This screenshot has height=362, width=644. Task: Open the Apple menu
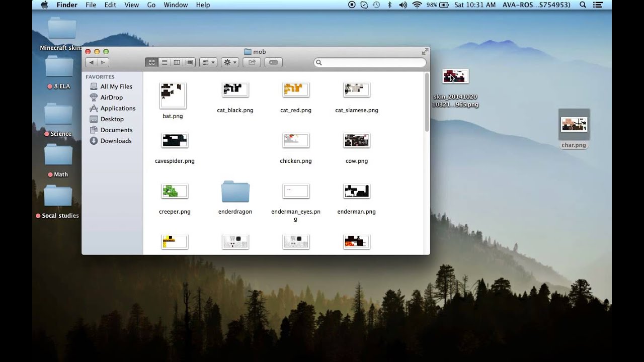(x=44, y=5)
